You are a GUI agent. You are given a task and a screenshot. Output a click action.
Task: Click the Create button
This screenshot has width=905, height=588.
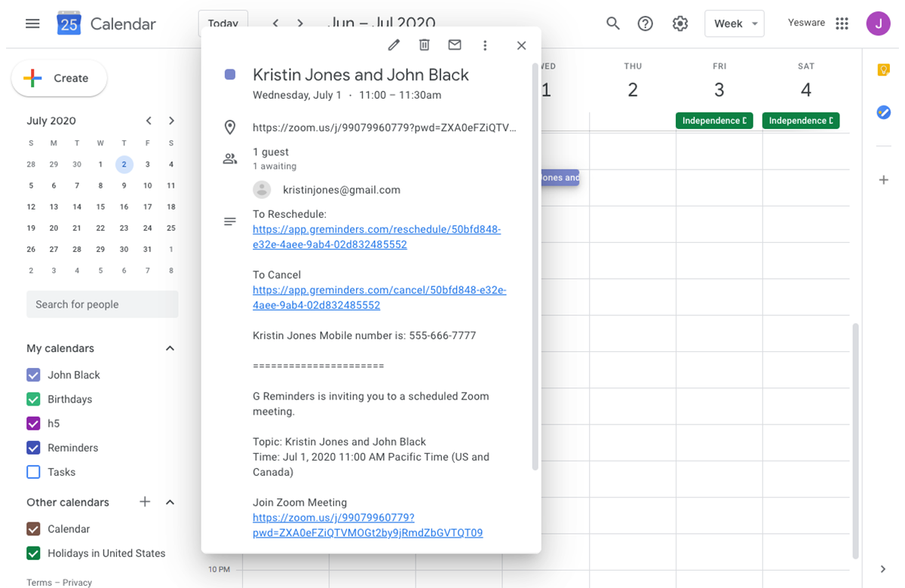click(59, 78)
